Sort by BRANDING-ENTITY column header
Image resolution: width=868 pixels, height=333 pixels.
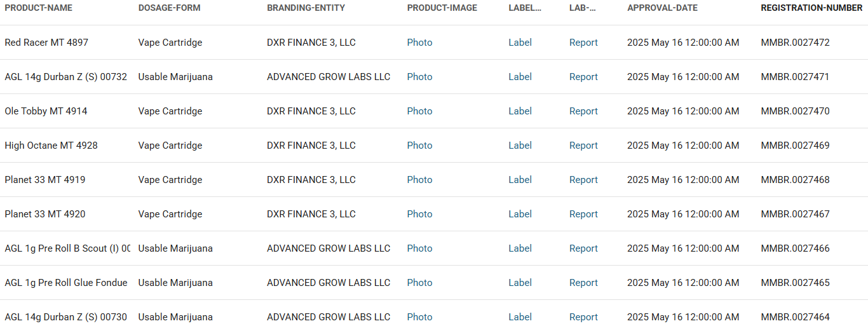tap(306, 8)
